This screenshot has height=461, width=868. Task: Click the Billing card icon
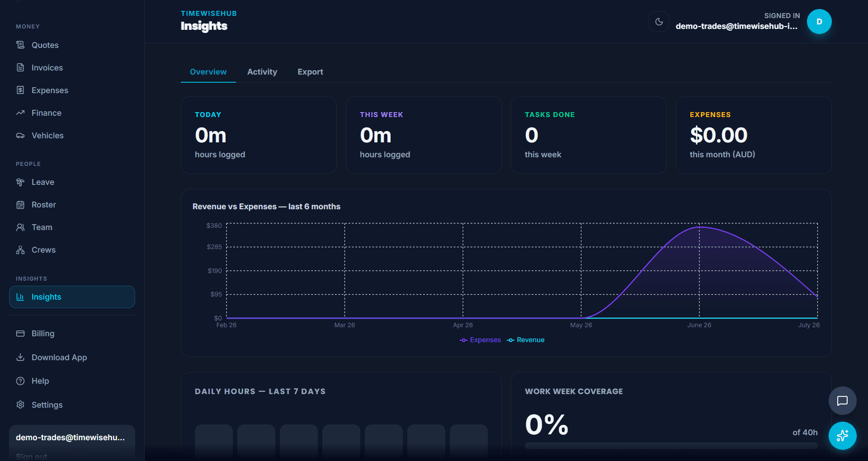point(20,334)
